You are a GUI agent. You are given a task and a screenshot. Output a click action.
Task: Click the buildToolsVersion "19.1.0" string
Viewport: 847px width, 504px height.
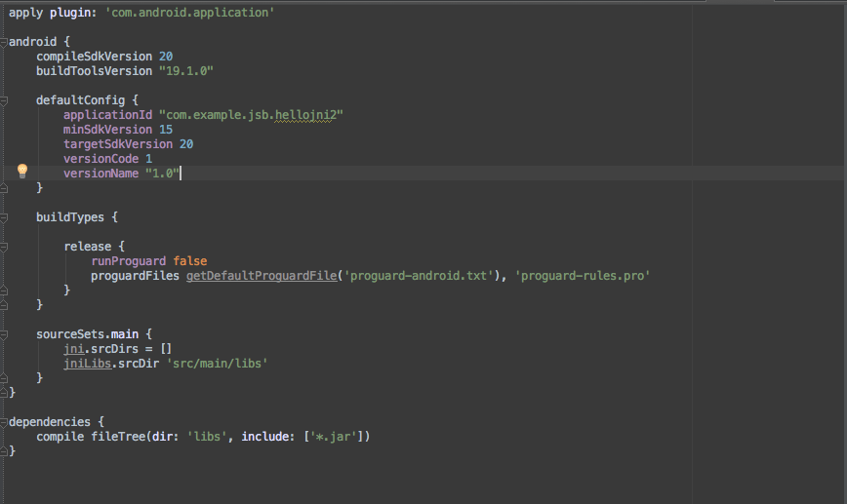point(186,71)
